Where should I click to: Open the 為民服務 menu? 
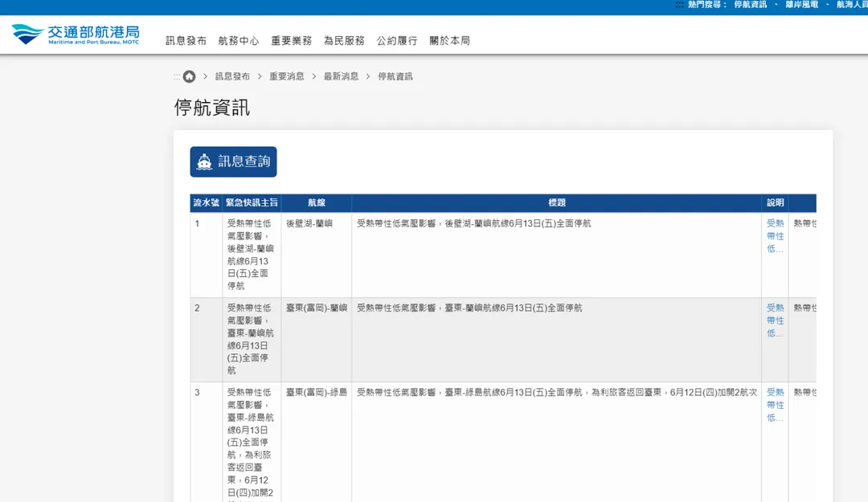tap(344, 40)
